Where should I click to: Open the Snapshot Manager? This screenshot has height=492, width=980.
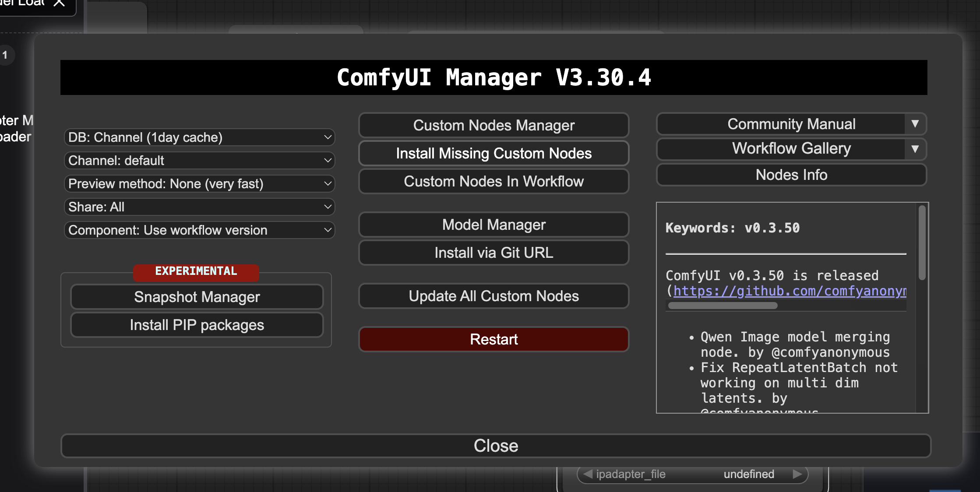click(197, 297)
